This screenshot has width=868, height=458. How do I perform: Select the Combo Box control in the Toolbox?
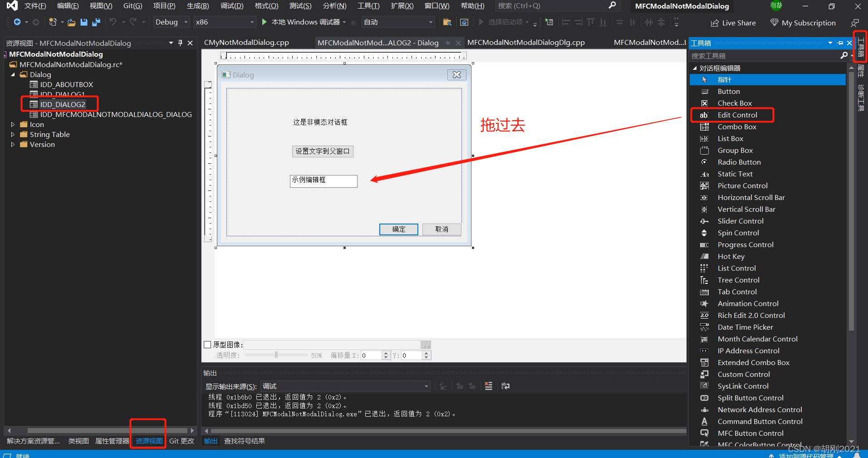(736, 127)
